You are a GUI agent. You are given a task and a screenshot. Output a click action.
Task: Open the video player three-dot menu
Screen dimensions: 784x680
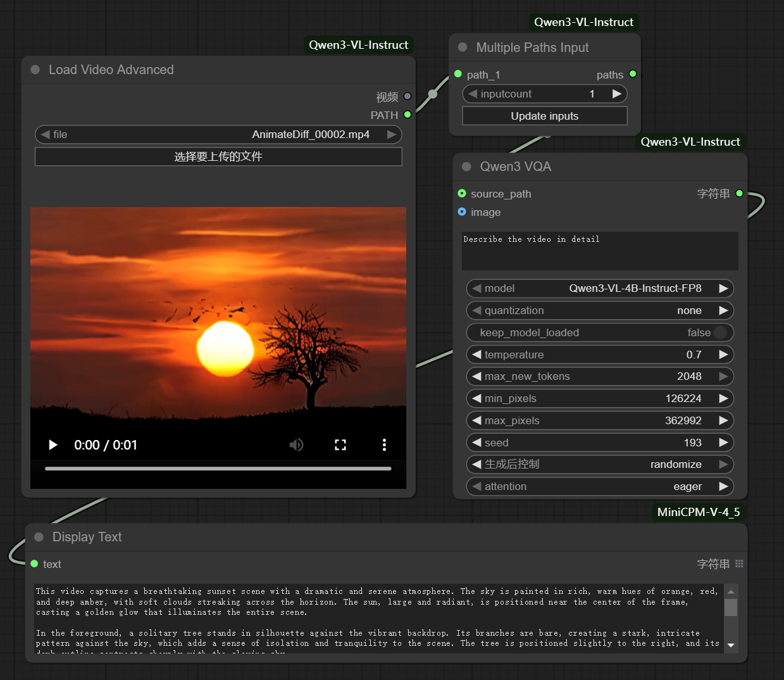point(384,444)
